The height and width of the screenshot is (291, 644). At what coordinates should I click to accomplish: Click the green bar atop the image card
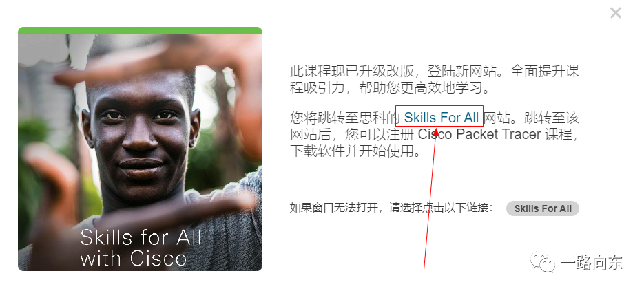click(x=140, y=30)
